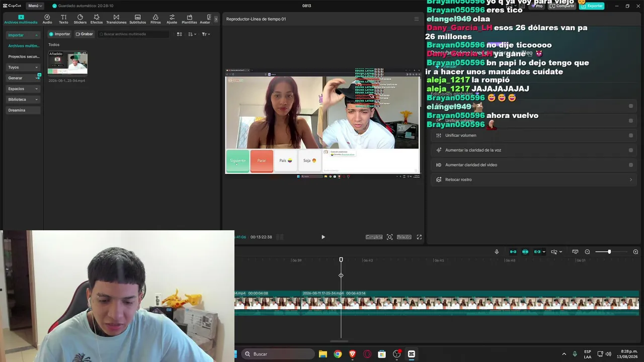
Task: Switch to the Efectos tab
Action: [97, 20]
